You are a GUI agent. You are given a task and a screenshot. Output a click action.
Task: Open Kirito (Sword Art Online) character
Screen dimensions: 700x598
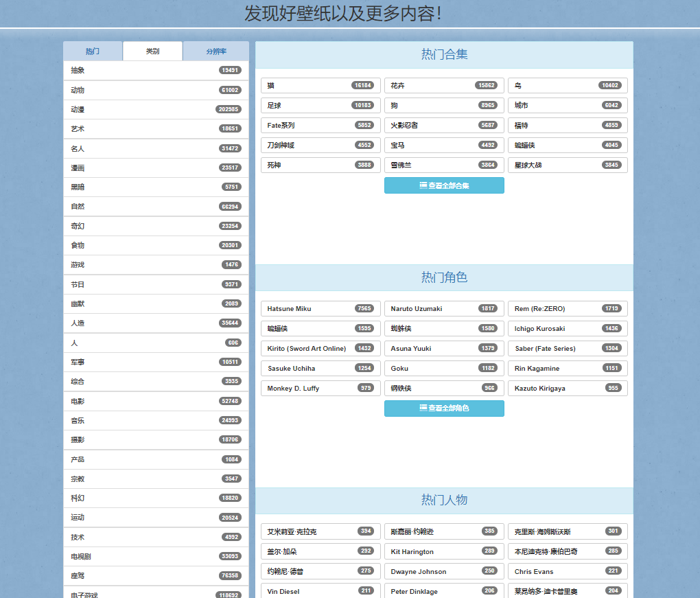tap(320, 348)
